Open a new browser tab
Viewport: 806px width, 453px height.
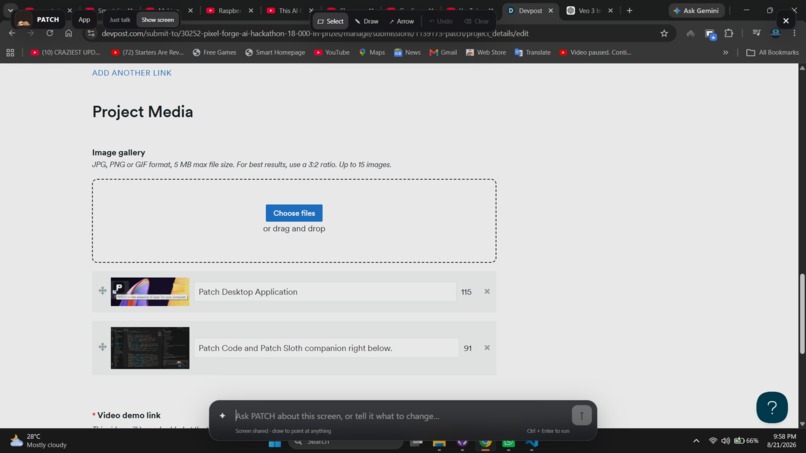click(x=629, y=10)
